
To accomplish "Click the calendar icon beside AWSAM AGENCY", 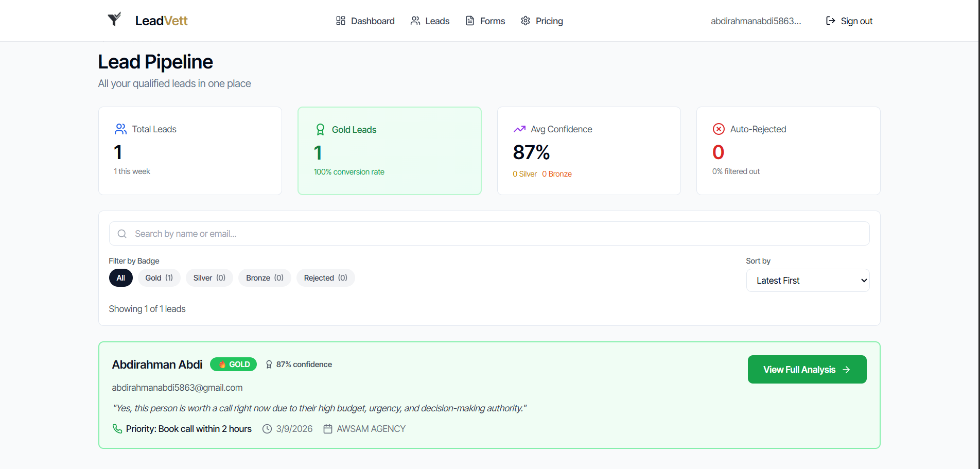I will point(328,428).
